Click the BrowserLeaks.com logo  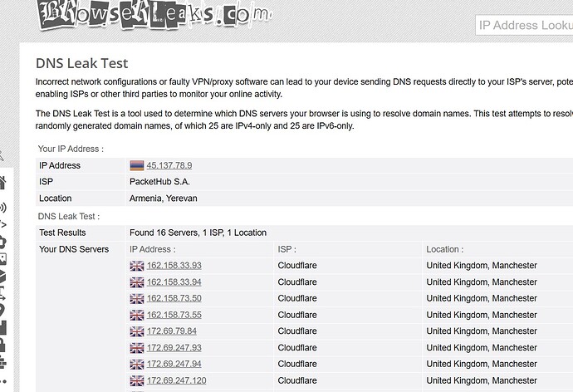tap(154, 14)
